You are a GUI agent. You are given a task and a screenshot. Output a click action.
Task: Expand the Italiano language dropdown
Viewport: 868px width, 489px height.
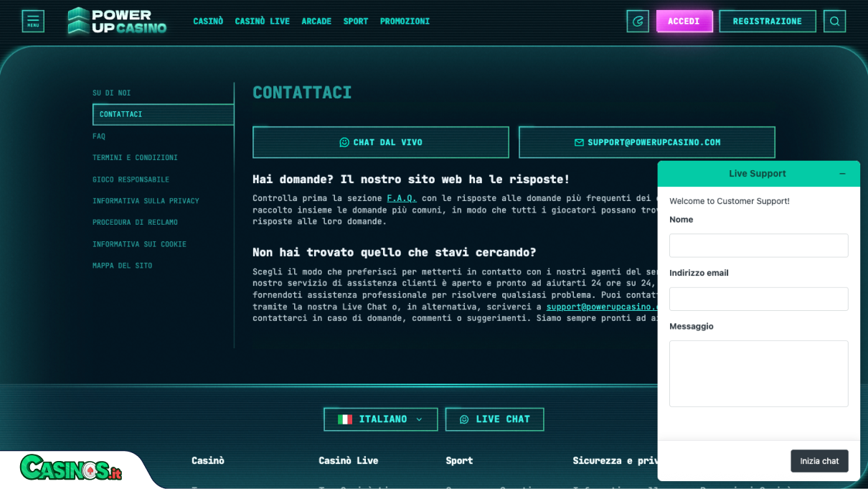[381, 419]
